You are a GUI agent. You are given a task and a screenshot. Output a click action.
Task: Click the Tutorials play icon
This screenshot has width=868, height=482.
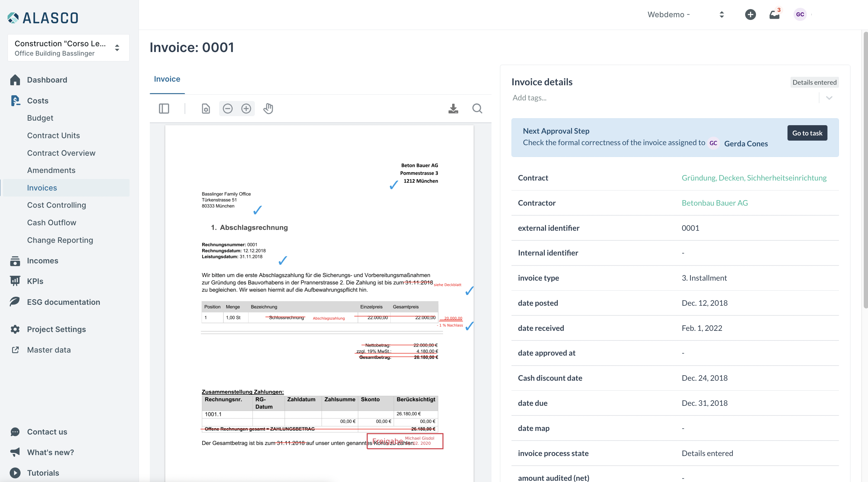[x=15, y=473]
